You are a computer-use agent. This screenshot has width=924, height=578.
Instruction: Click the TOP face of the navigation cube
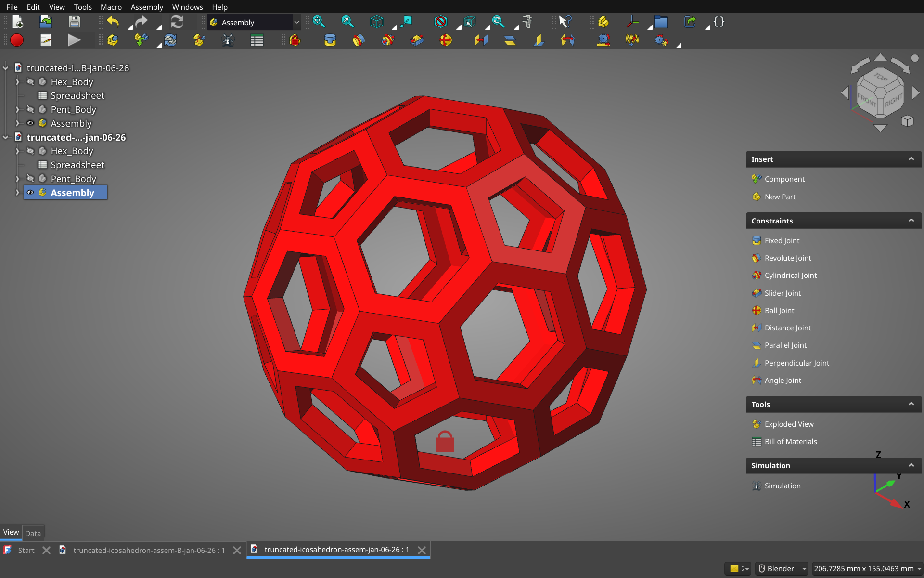click(x=881, y=77)
